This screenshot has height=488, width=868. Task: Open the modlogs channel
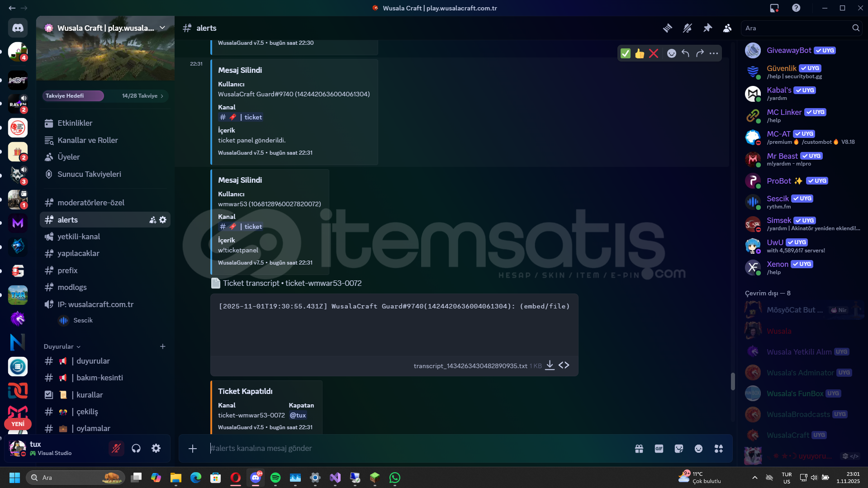click(x=72, y=287)
